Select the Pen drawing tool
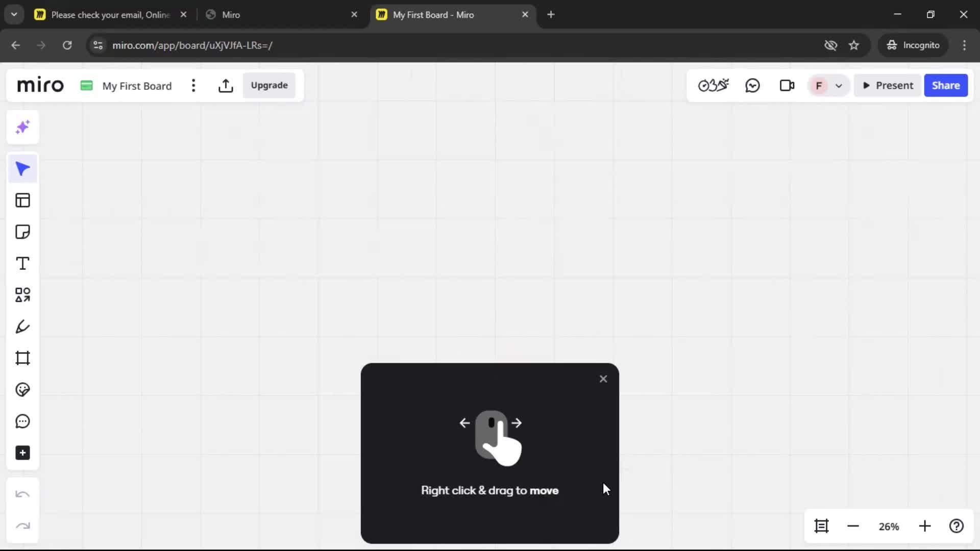Viewport: 980px width, 551px height. click(x=22, y=327)
